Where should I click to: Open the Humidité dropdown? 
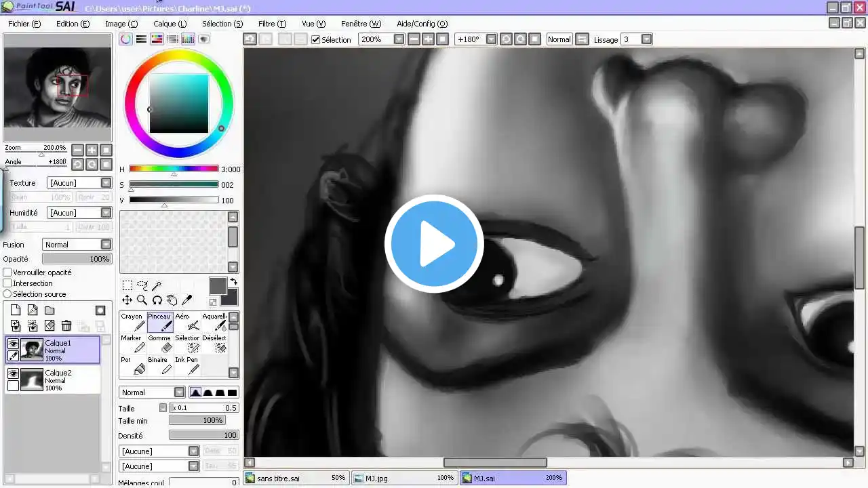click(79, 213)
